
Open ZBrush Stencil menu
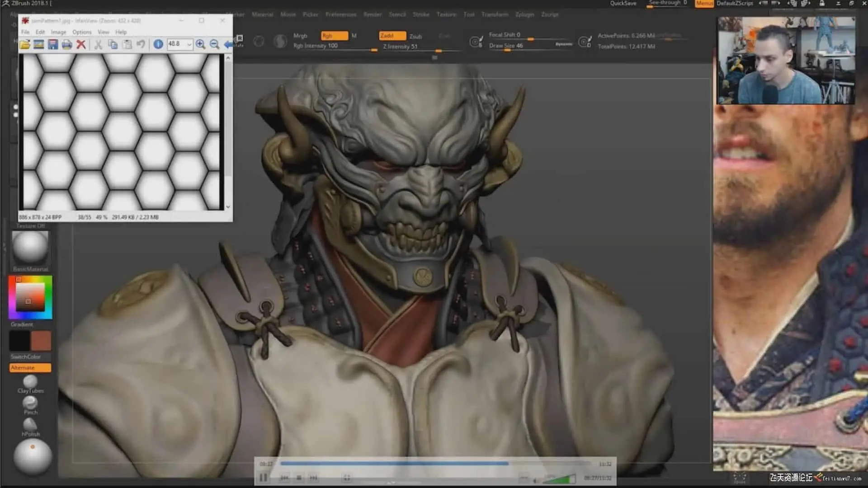click(397, 14)
